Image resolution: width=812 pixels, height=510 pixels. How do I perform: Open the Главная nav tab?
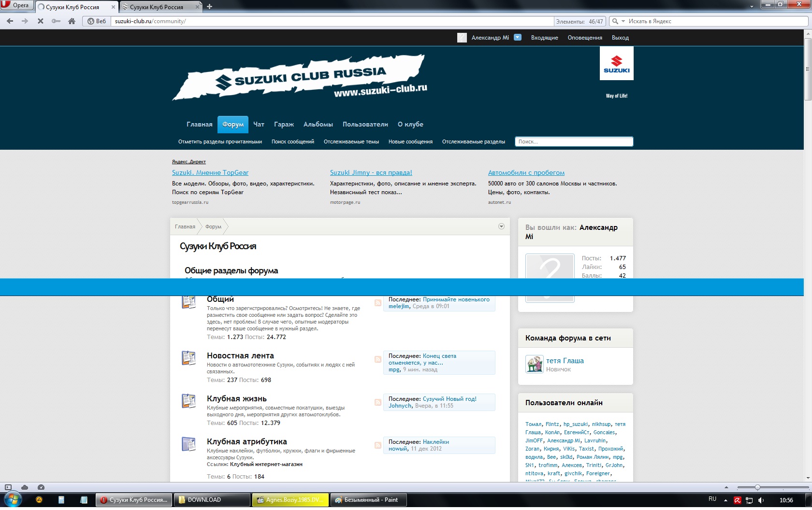[200, 125]
